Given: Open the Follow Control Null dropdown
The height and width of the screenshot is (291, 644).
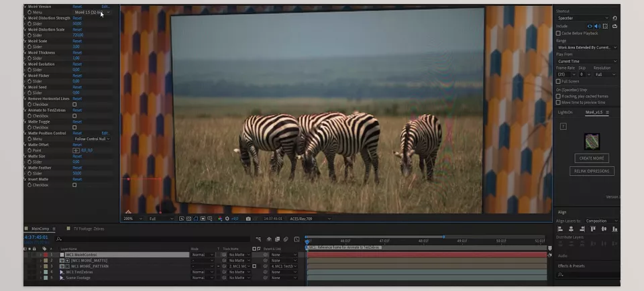Looking at the screenshot, I should pos(92,139).
